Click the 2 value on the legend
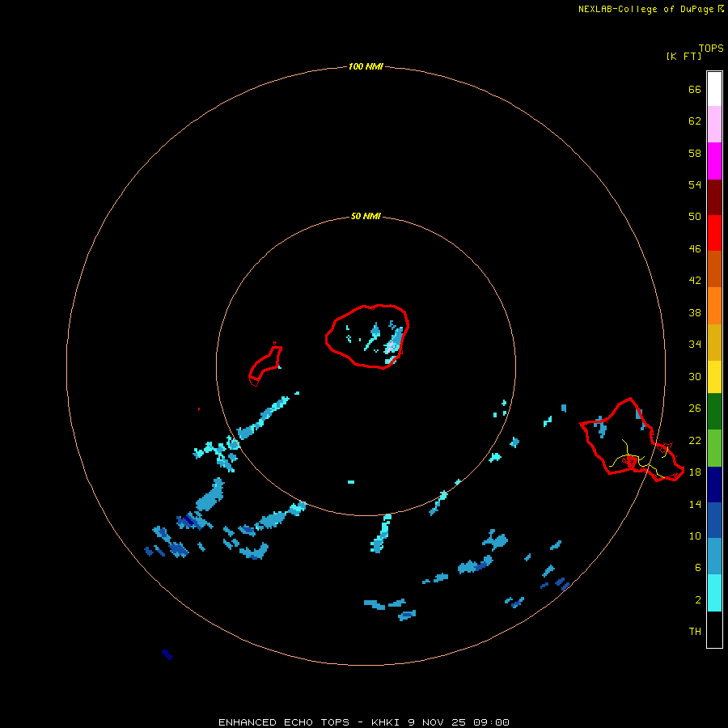Screen dimensions: 728x728 (698, 600)
